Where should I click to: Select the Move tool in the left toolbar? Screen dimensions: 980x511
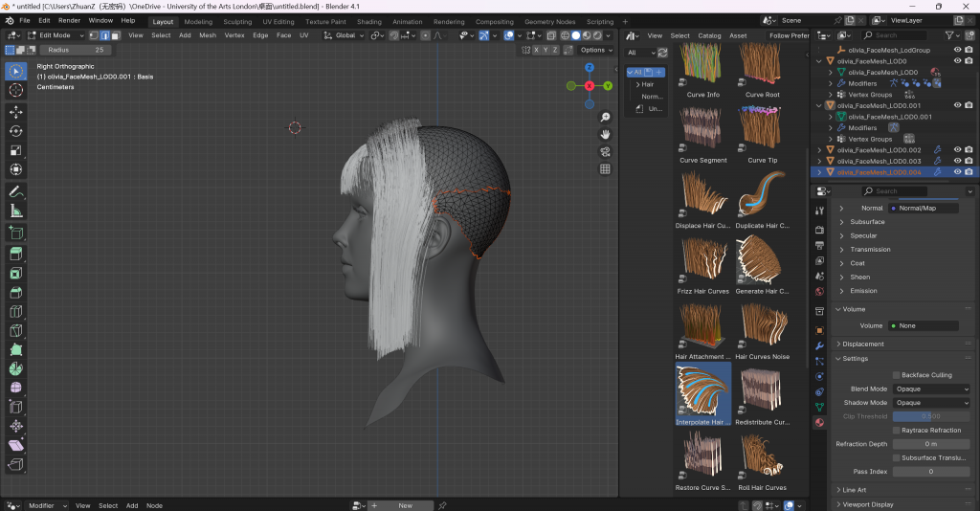(x=16, y=112)
